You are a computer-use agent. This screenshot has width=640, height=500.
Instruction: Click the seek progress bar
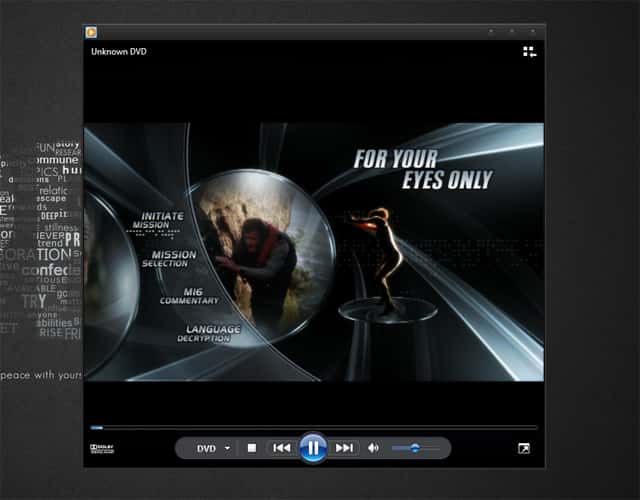point(313,427)
